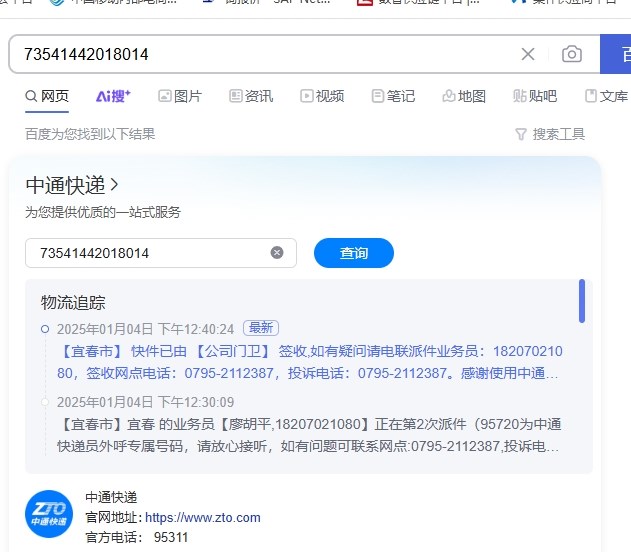The width and height of the screenshot is (631, 552).
Task: Click the ZTO 中通快递 round logo
Action: (49, 514)
